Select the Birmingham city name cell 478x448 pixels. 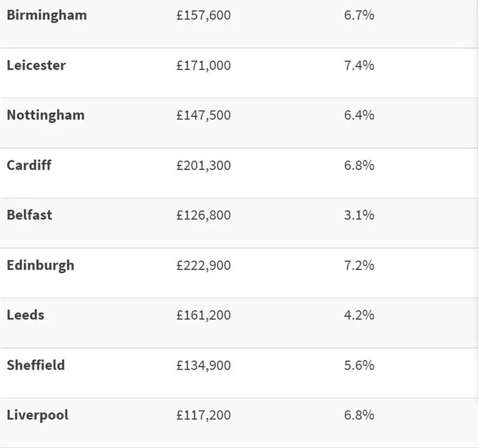46,16
